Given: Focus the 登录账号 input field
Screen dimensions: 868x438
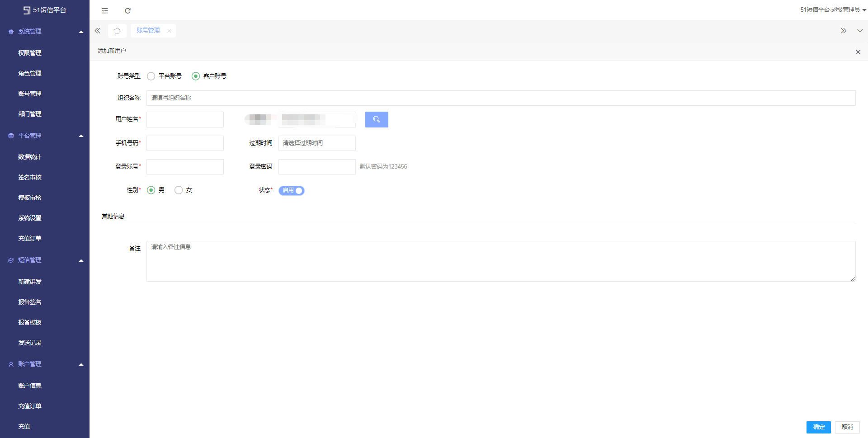Looking at the screenshot, I should 185,167.
